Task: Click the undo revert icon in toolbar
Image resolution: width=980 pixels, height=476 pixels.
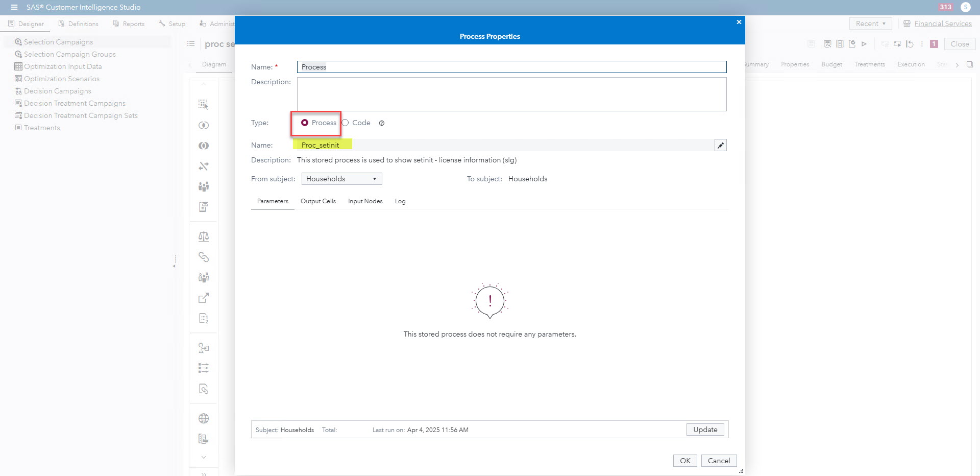Action: [x=910, y=44]
